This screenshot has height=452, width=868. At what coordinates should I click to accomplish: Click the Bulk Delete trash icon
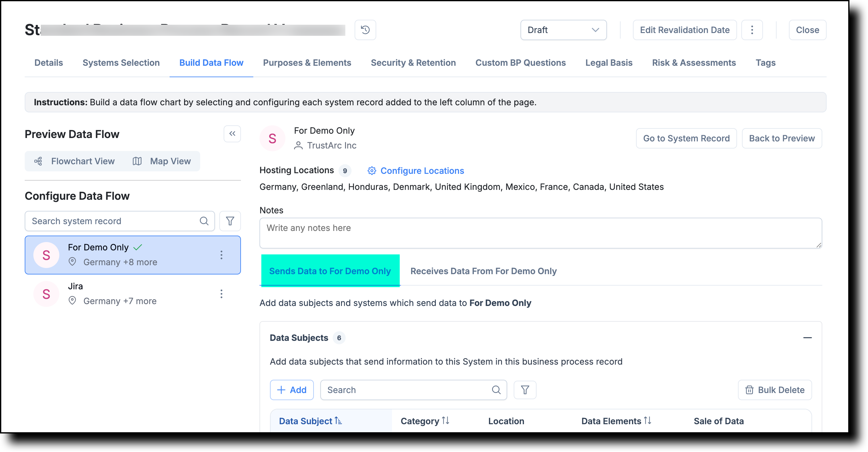click(749, 390)
